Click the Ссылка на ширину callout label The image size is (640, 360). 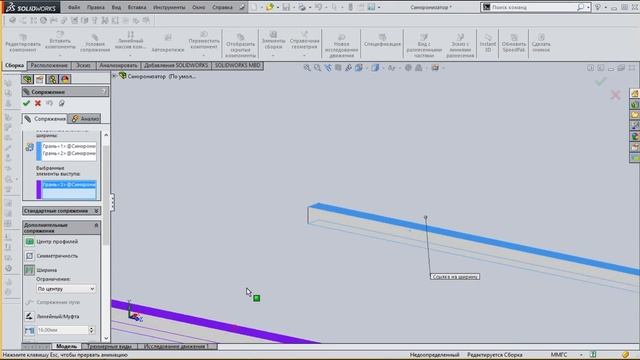(455, 277)
